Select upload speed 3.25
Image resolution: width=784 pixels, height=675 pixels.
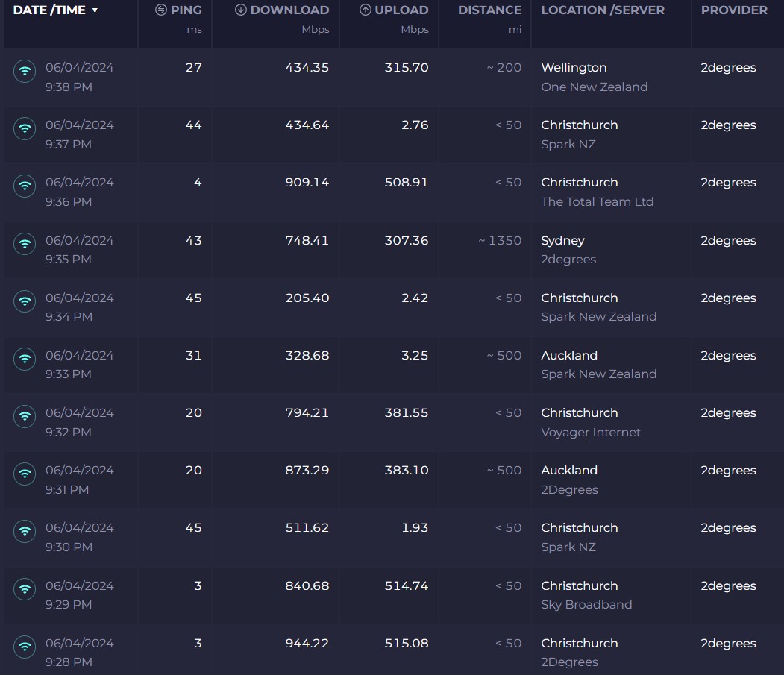(x=415, y=356)
